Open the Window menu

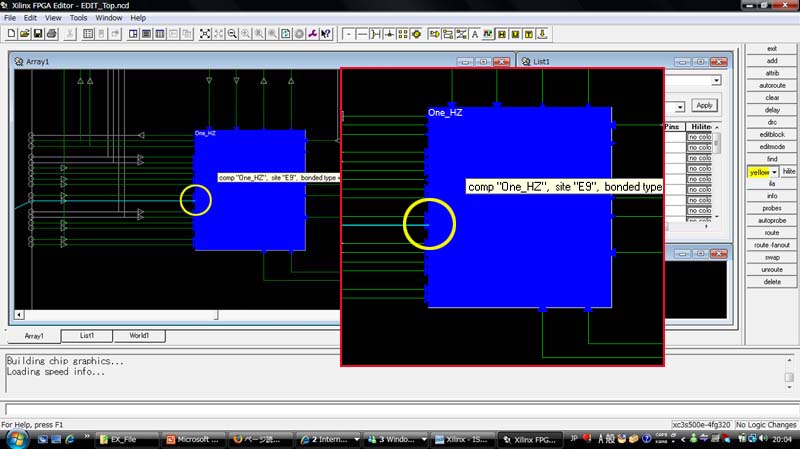(109, 18)
